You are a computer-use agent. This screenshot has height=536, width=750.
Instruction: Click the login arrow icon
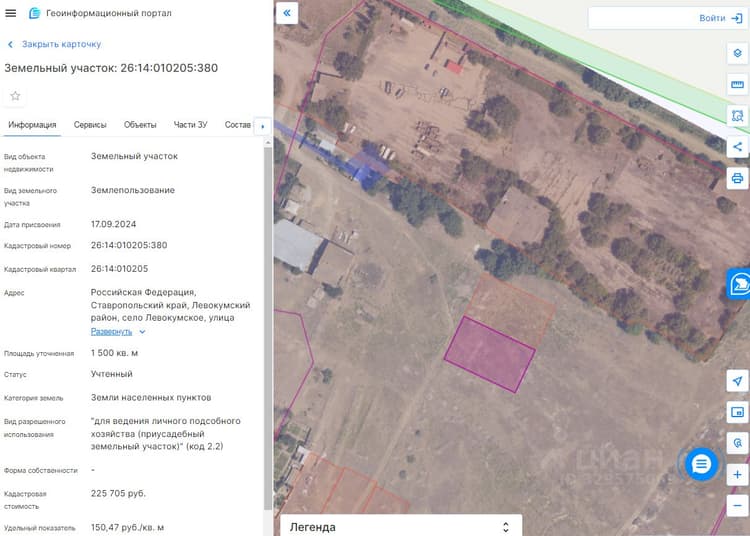(737, 18)
